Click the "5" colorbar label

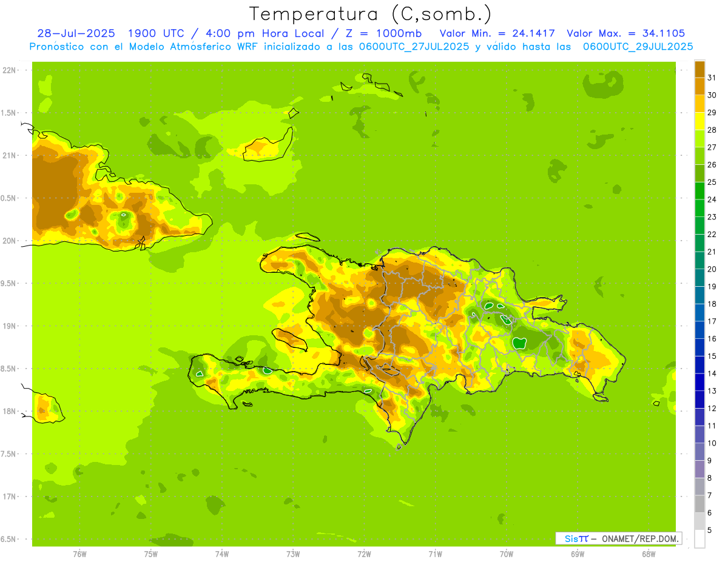[x=710, y=530]
